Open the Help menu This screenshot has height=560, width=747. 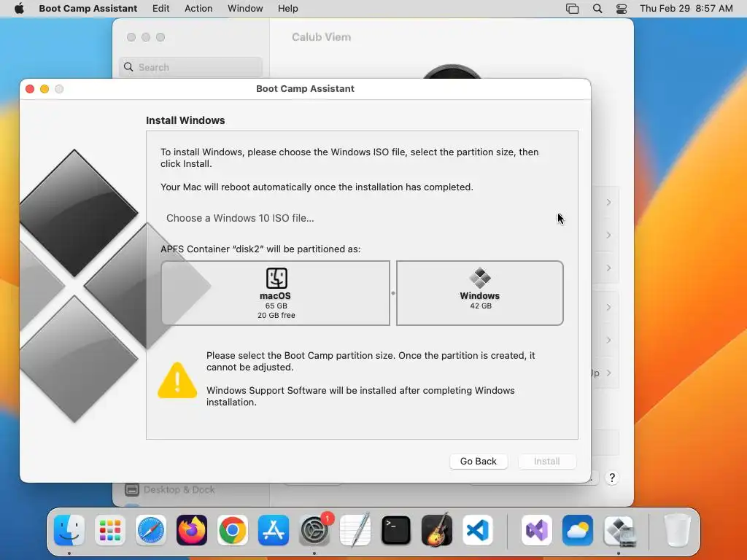click(287, 8)
